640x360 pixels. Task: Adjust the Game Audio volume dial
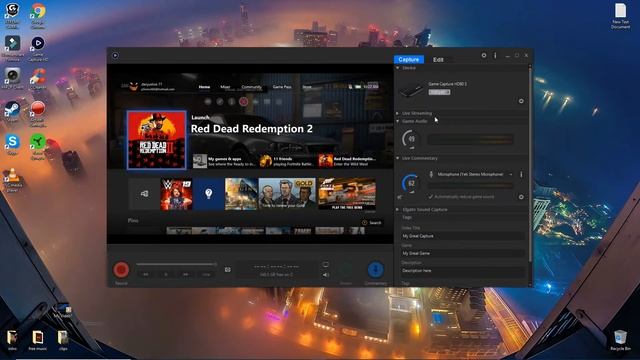click(x=411, y=139)
